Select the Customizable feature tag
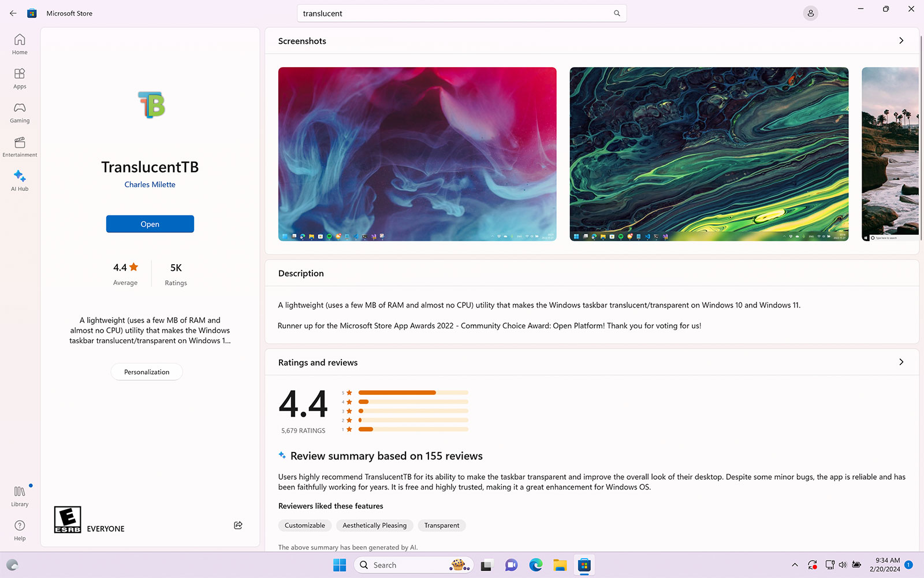Viewport: 924px width, 578px height. point(305,525)
